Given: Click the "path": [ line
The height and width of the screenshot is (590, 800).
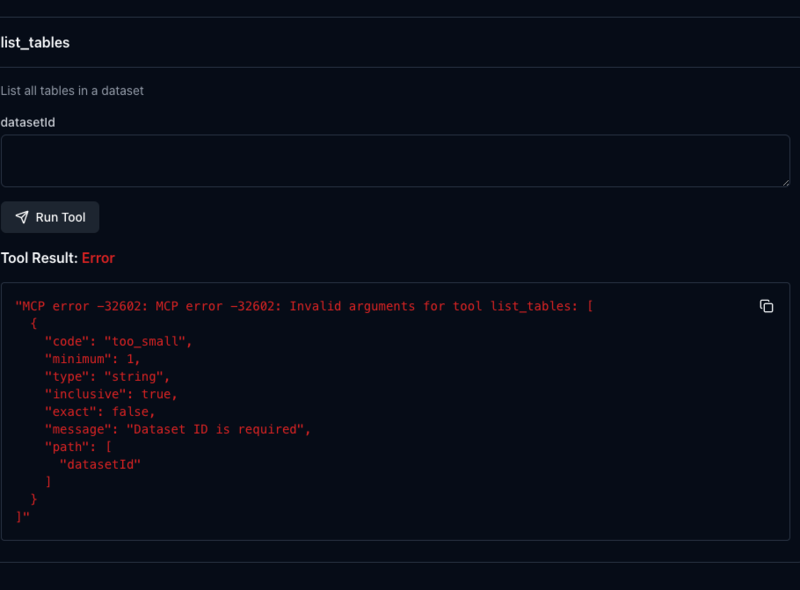Looking at the screenshot, I should (x=78, y=447).
